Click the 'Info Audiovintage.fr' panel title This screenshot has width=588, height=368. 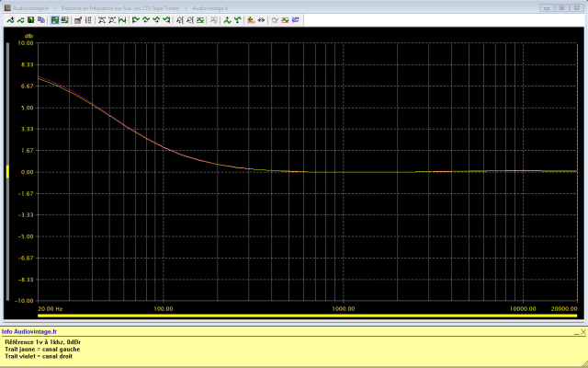(x=29, y=331)
